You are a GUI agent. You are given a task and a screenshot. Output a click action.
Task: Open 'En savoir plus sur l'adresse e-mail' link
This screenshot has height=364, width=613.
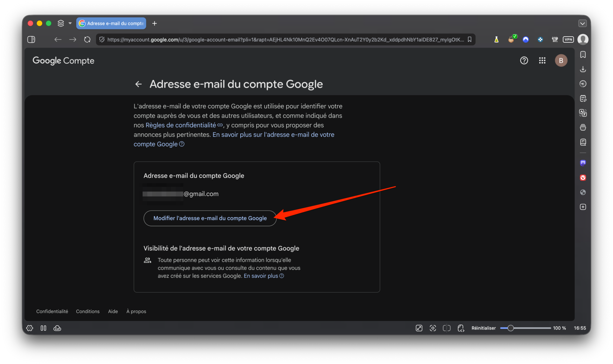234,139
